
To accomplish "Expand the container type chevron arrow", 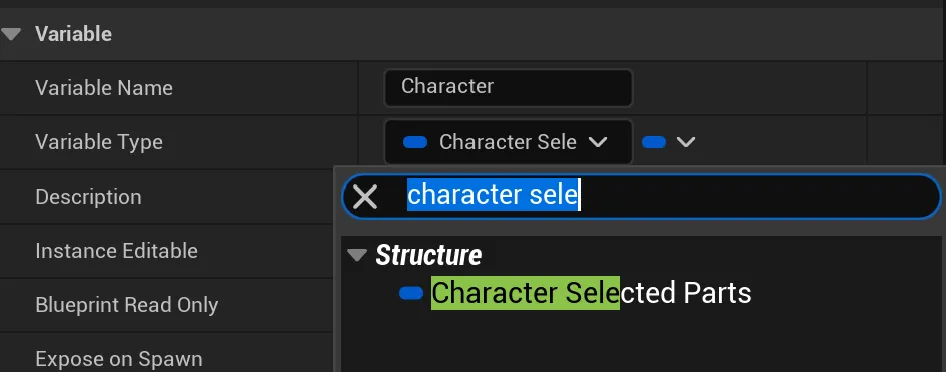I will coord(686,142).
